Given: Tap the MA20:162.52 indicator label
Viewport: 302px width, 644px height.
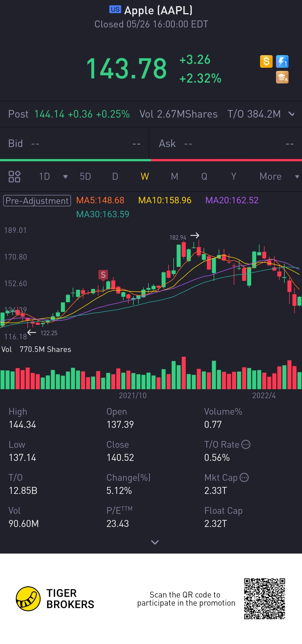Looking at the screenshot, I should point(232,200).
